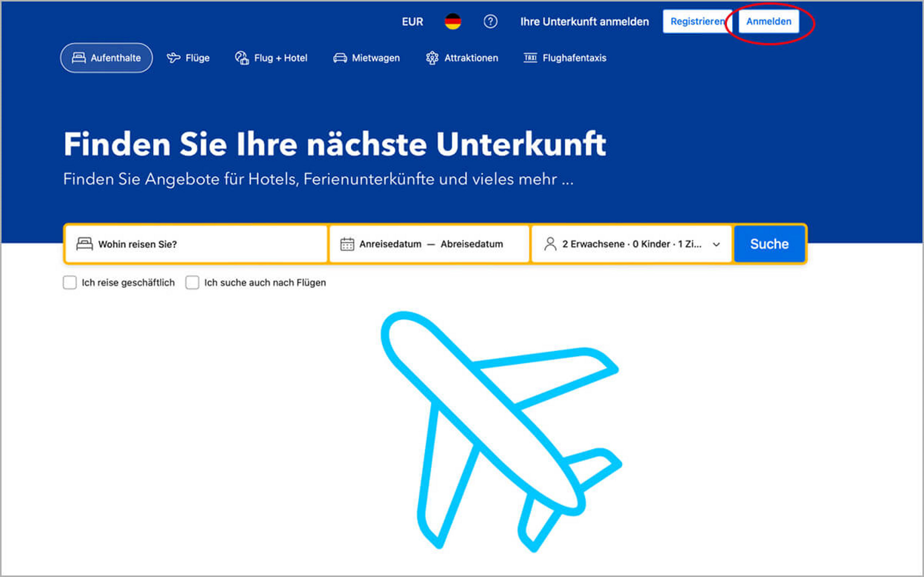Click the car icon beside Mietwagen
The image size is (924, 577).
point(340,58)
